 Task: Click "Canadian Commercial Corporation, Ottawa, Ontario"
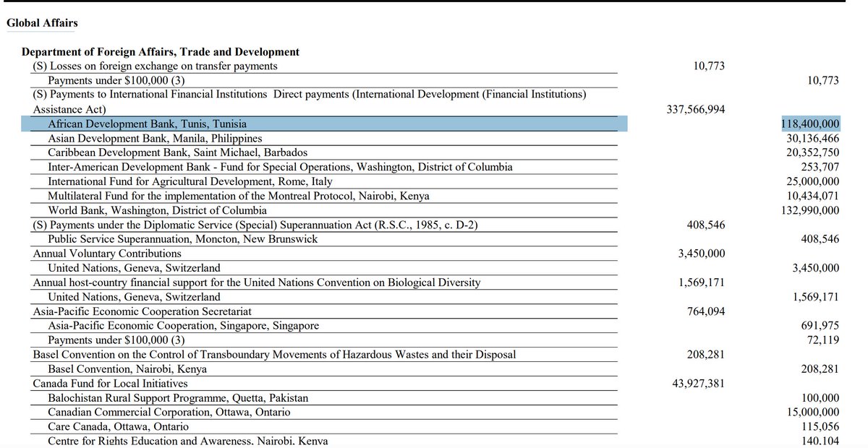tap(169, 412)
